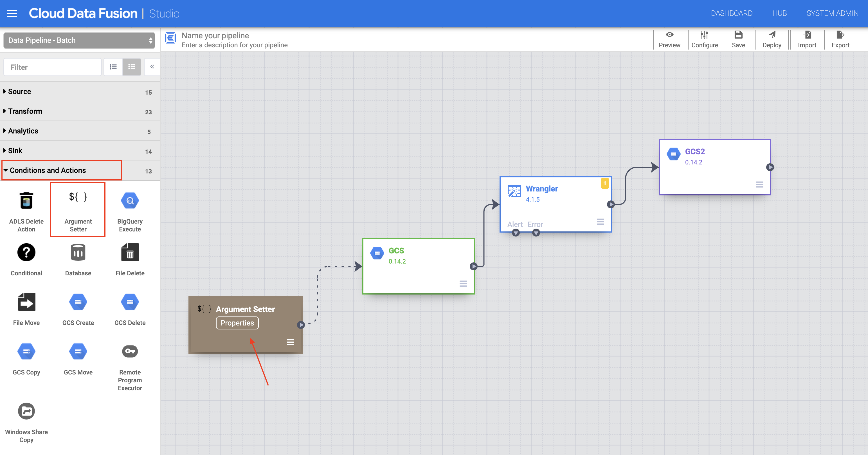Go to the DASHBOARD menu
This screenshot has height=455, width=868.
[x=731, y=13]
